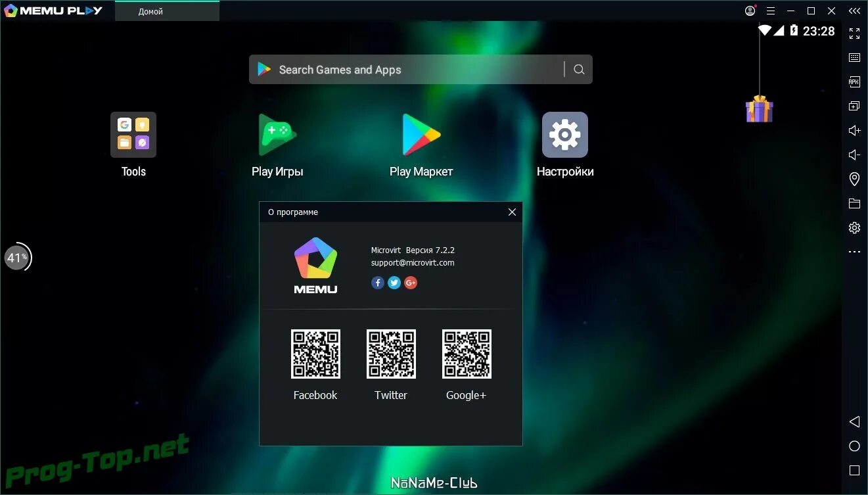The width and height of the screenshot is (868, 495).
Task: Switch to the Домой tab
Action: [167, 11]
